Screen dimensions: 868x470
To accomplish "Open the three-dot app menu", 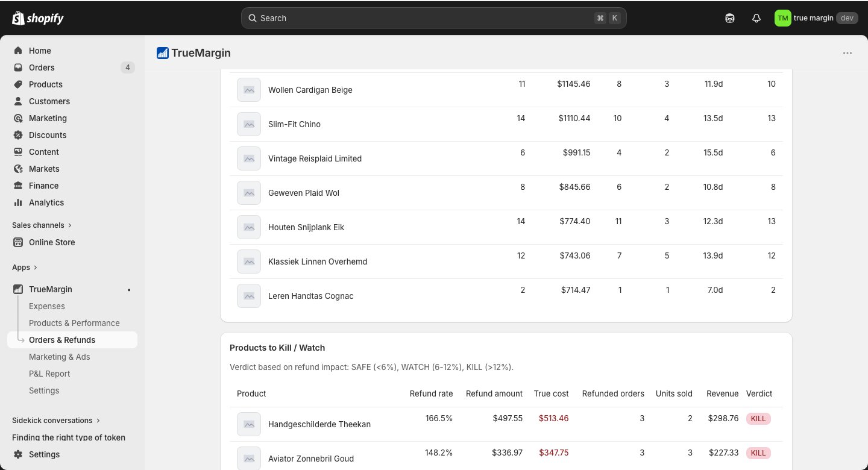I will (x=848, y=53).
